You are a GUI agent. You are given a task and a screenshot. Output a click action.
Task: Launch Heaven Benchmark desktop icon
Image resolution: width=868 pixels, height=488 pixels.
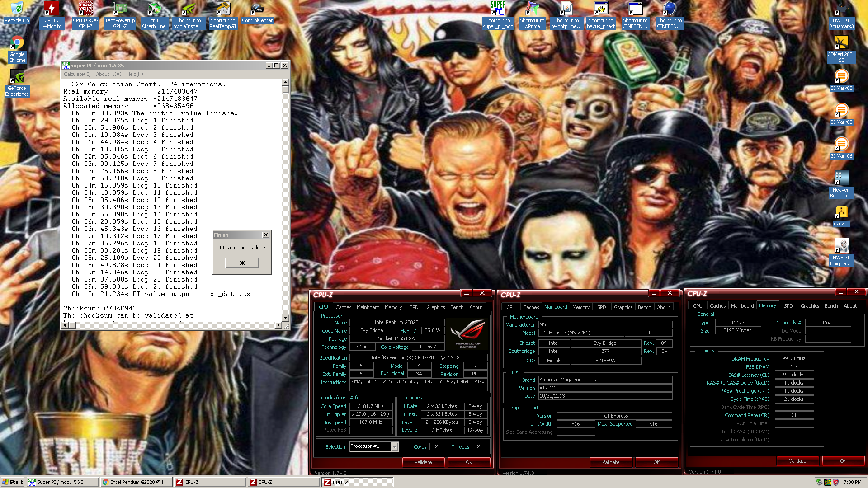tap(841, 184)
